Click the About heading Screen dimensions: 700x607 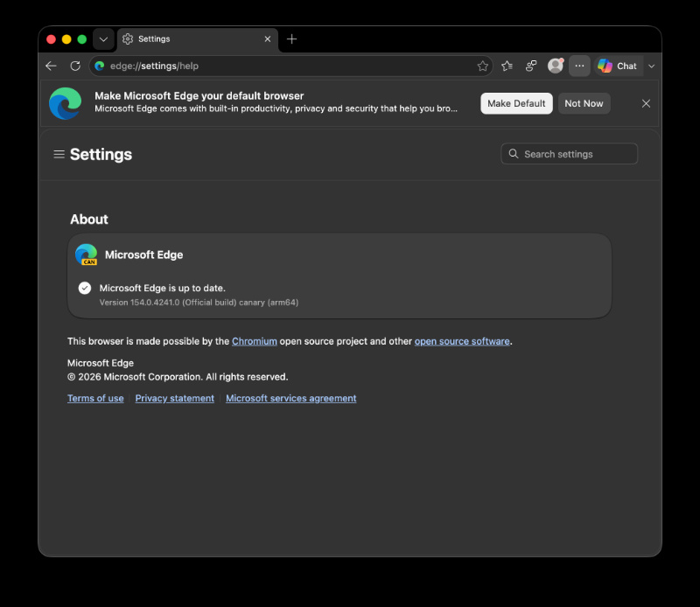(89, 220)
